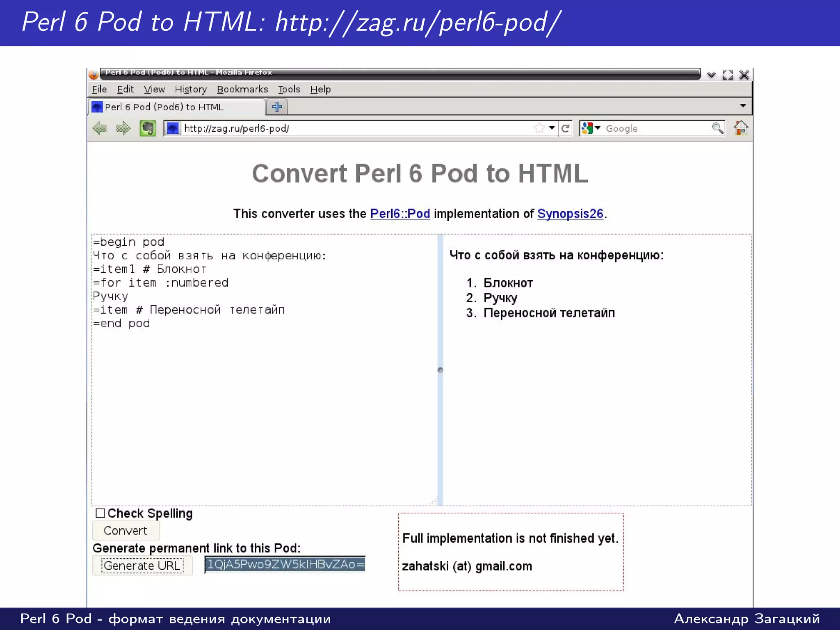The height and width of the screenshot is (630, 840).
Task: Open a new tab with plus icon
Action: [277, 107]
